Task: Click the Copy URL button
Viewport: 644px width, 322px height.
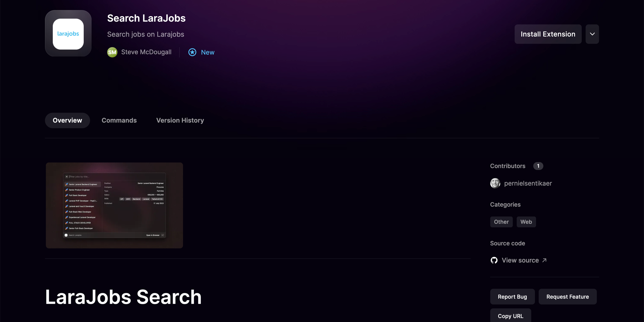Action: pyautogui.click(x=511, y=316)
